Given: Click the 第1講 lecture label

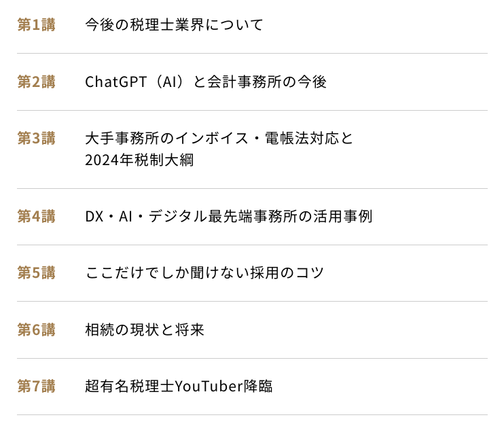Looking at the screenshot, I should [x=36, y=24].
